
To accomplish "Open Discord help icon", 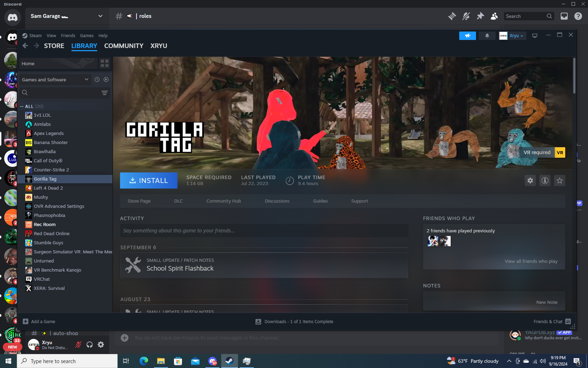I will pyautogui.click(x=578, y=16).
